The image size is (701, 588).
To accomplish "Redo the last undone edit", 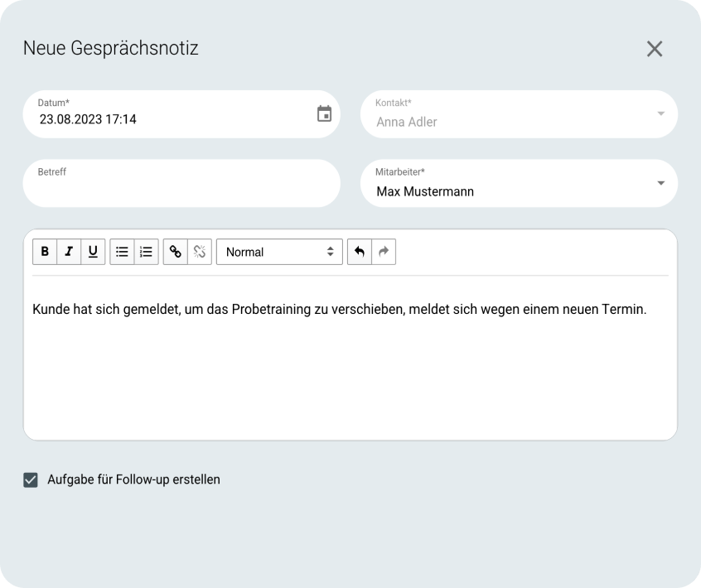I will coord(384,252).
